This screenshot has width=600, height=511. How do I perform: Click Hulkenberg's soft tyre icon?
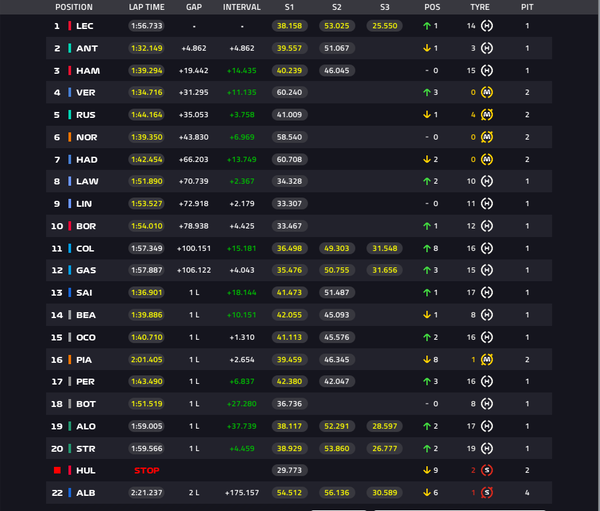pos(486,470)
